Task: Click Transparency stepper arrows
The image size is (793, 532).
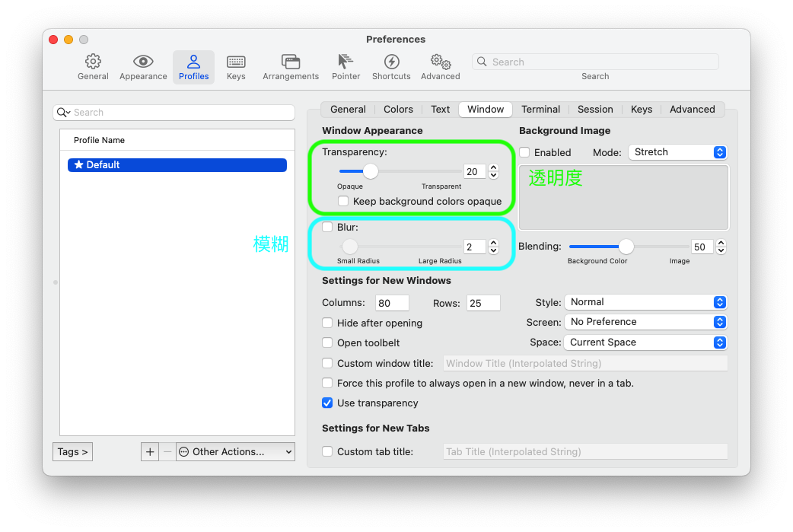Action: point(494,171)
